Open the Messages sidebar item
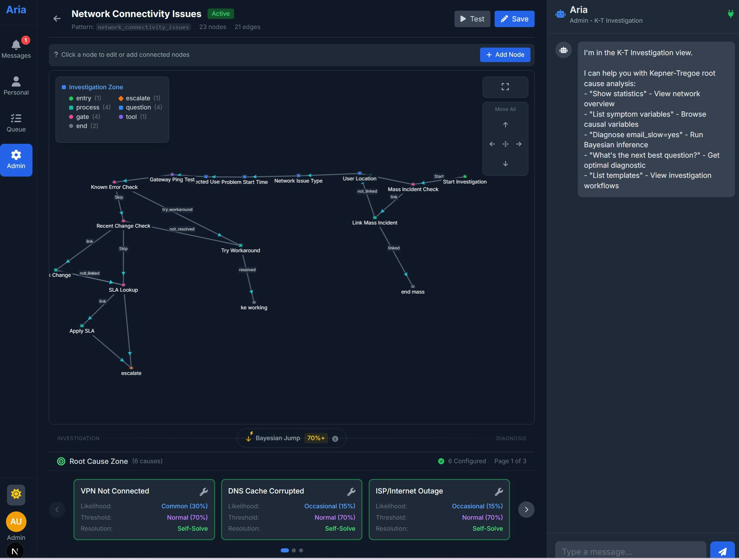The height and width of the screenshot is (560, 739). pos(16,49)
